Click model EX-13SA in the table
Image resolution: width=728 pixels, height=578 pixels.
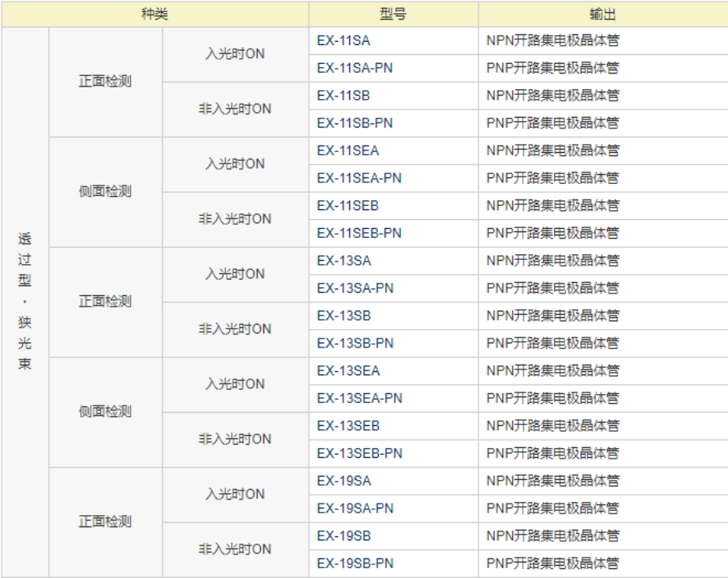tap(344, 261)
